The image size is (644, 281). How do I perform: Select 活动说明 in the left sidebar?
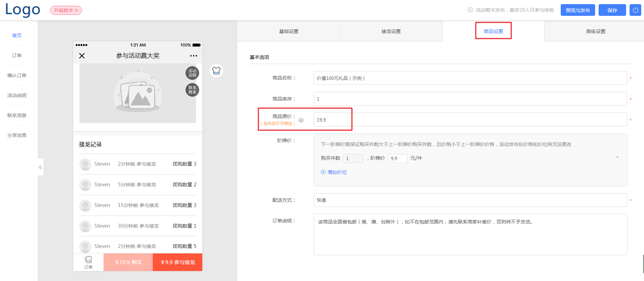click(17, 95)
